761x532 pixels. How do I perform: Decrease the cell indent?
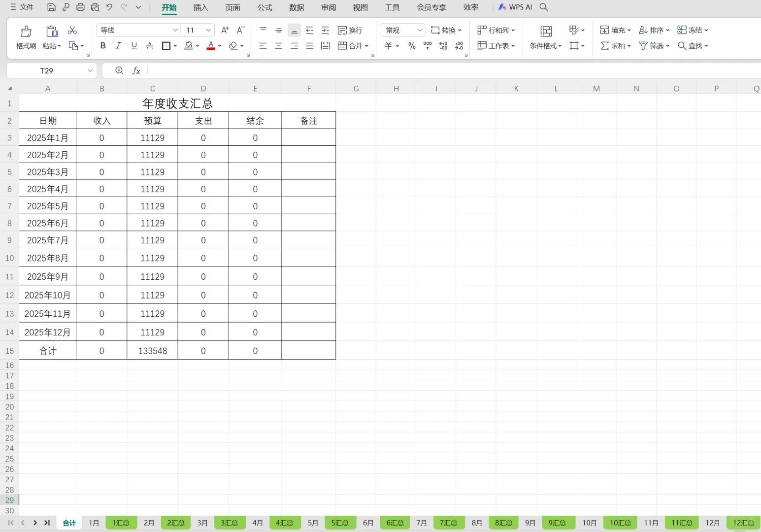click(310, 30)
